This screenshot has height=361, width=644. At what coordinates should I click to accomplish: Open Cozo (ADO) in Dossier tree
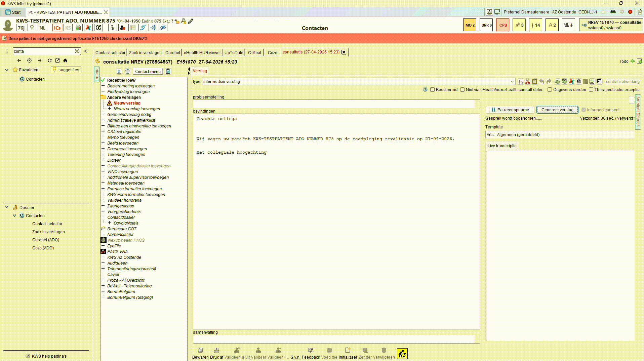(43, 248)
